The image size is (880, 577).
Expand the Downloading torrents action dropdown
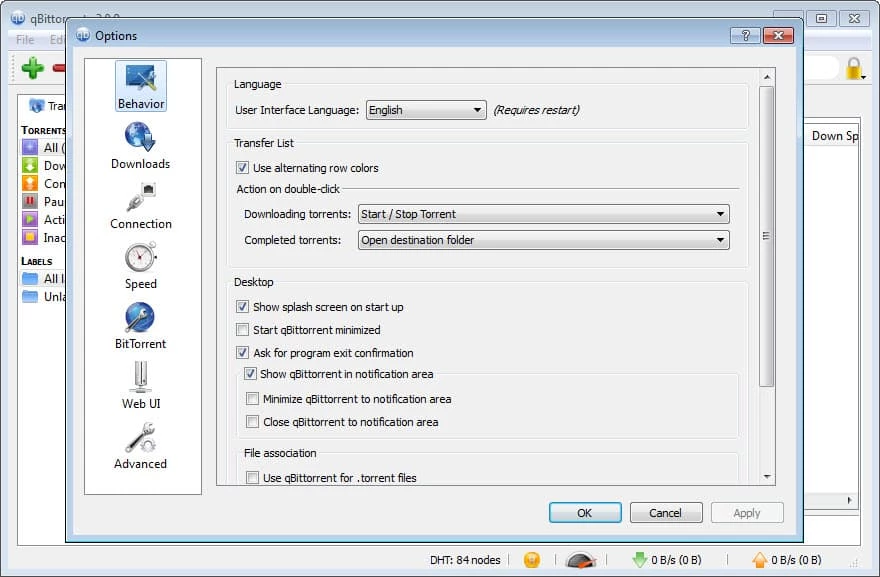[x=543, y=214]
